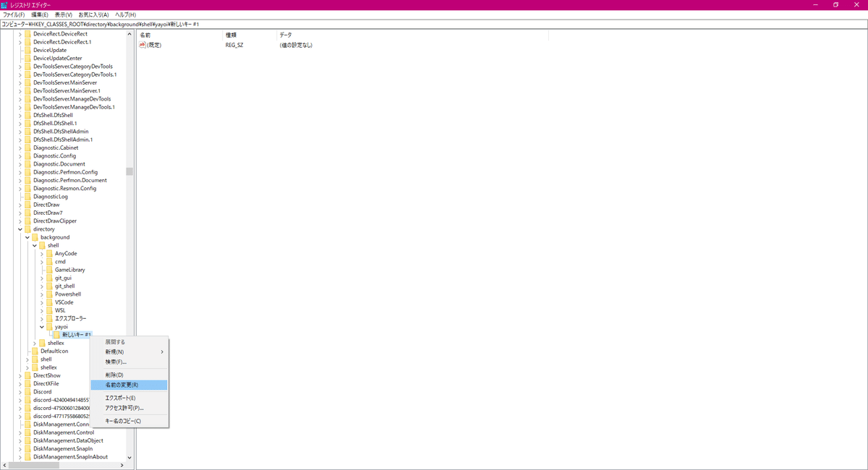Select DiskManagement.SnapInAbout key
Image resolution: width=868 pixels, height=470 pixels.
pos(70,457)
